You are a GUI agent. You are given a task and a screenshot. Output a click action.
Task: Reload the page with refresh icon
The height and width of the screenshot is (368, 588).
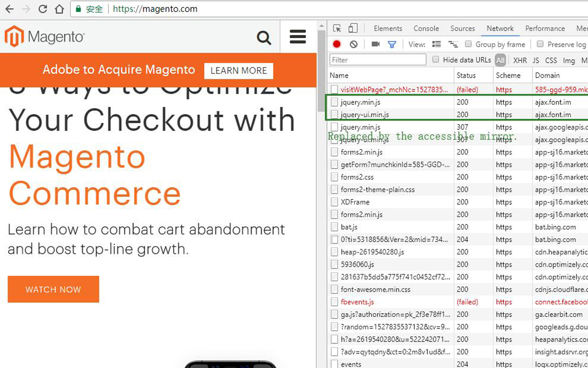click(43, 9)
